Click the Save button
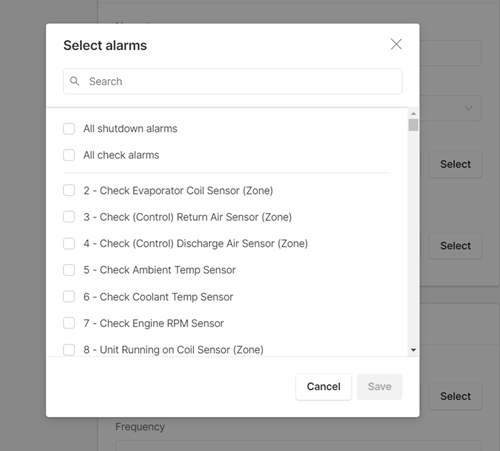500x451 pixels. coord(379,387)
